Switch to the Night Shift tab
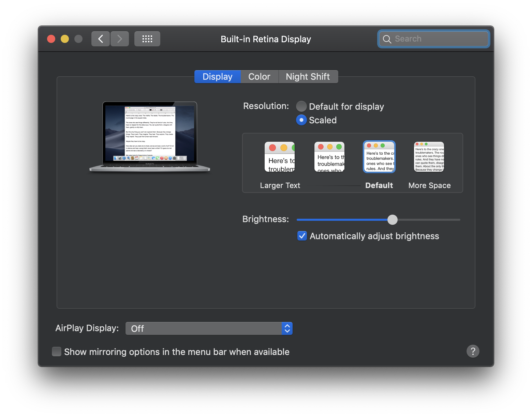Image resolution: width=532 pixels, height=417 pixels. pos(308,77)
